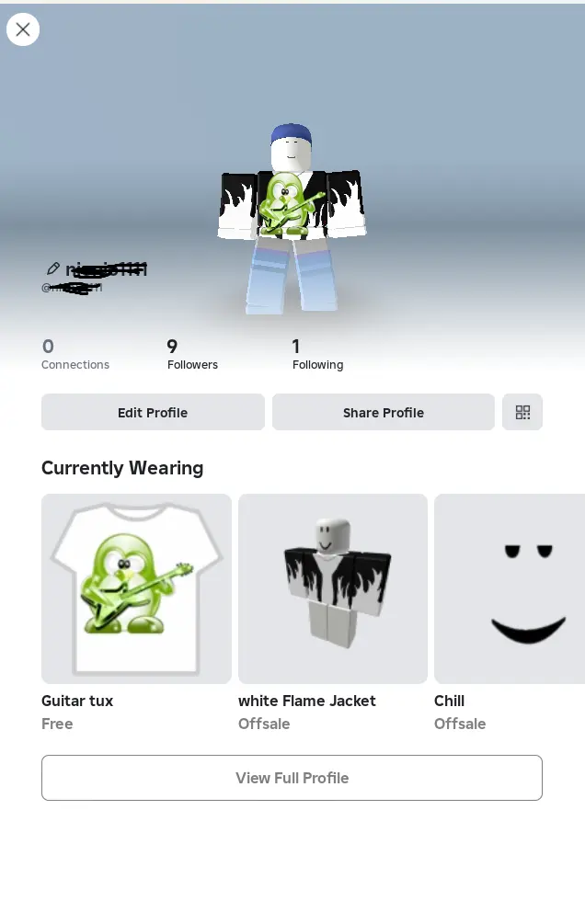Screen dimensions: 585x924
Task: Click the Currently Wearing heading
Action: [122, 468]
